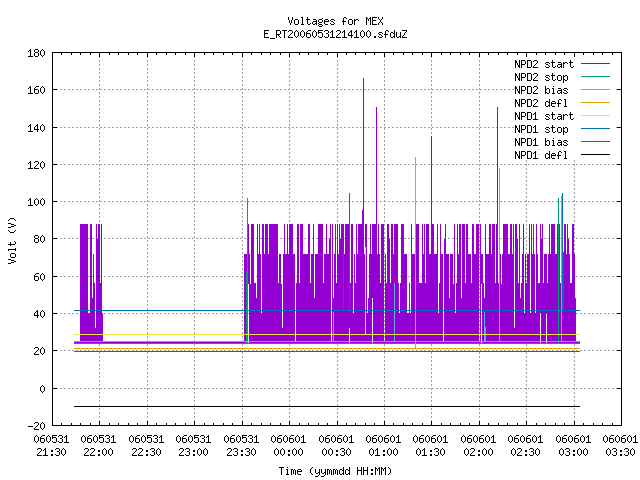Select the 'NPD2 stop' legend label
The image size is (640, 480).
tap(541, 77)
